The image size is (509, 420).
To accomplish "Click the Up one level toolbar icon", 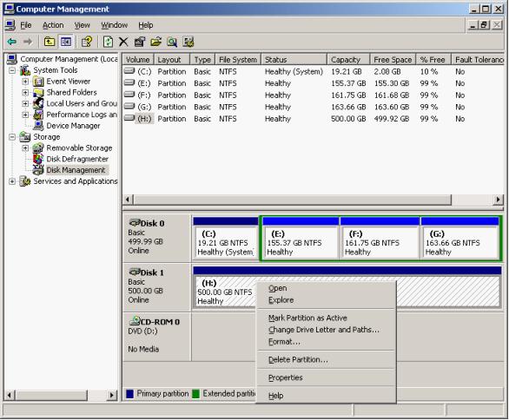I will [50, 42].
